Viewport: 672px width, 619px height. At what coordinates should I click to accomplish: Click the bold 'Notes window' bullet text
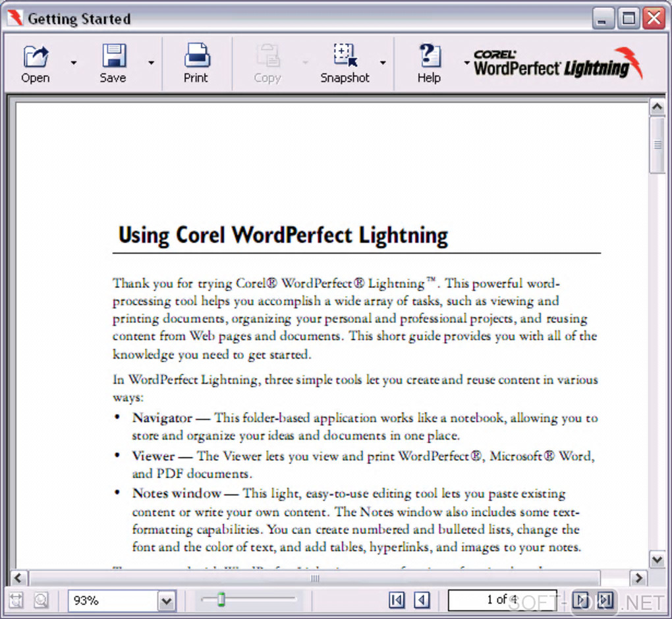177,493
